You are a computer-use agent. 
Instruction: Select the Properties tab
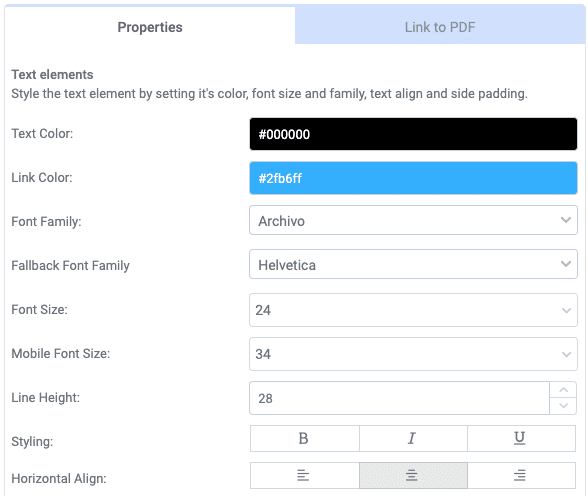coord(150,26)
